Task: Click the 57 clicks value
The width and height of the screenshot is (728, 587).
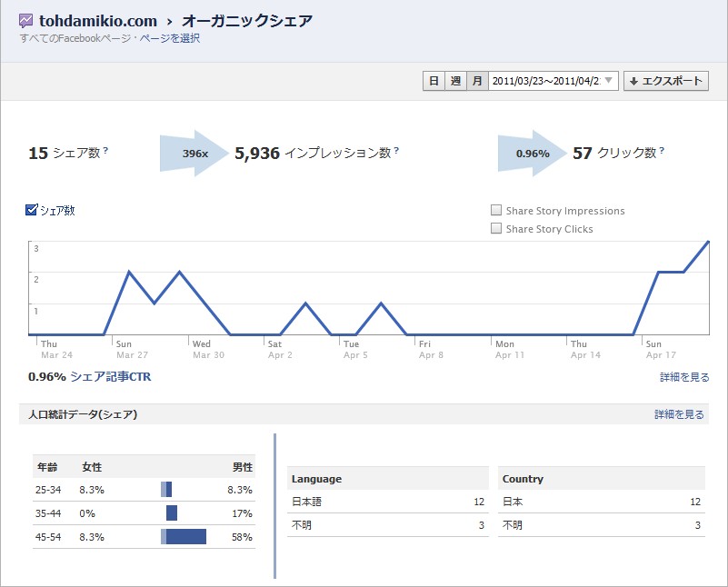Action: click(583, 153)
